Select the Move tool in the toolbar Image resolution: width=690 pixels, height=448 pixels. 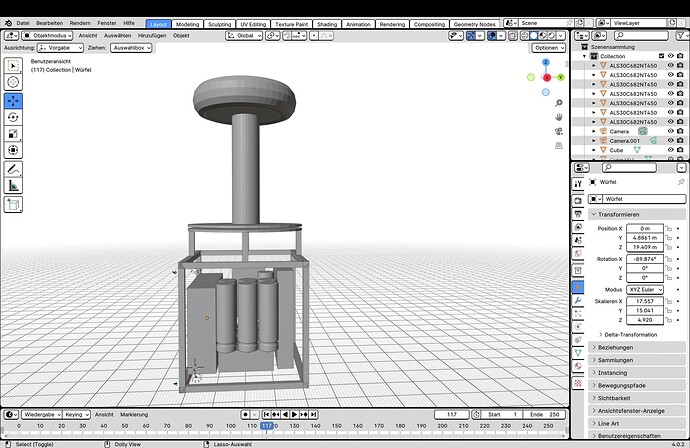pyautogui.click(x=13, y=101)
